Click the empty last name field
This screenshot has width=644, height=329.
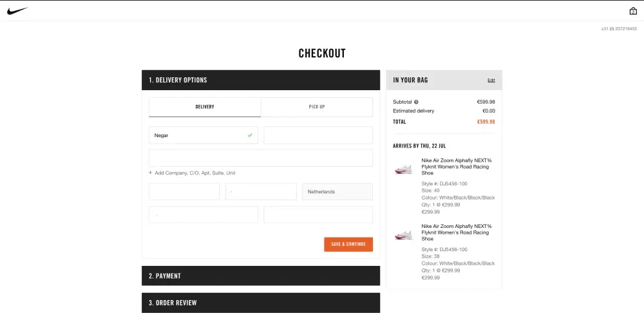(x=318, y=135)
